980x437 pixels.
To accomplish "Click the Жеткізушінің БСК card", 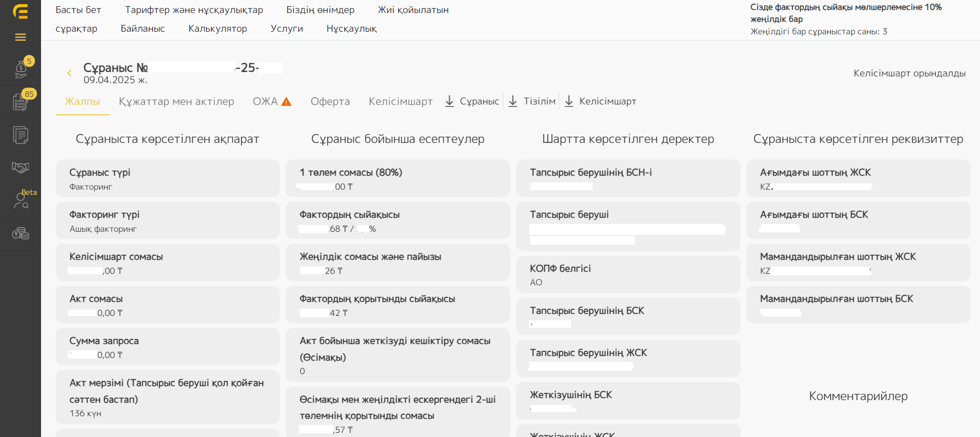I will click(x=628, y=401).
